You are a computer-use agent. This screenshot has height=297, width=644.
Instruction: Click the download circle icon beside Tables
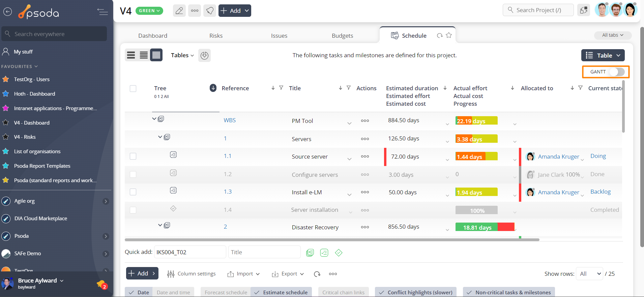click(204, 55)
